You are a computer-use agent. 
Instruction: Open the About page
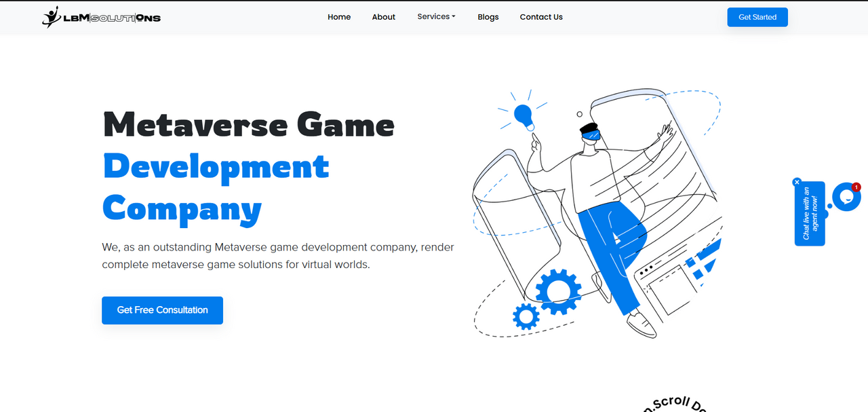(x=383, y=17)
